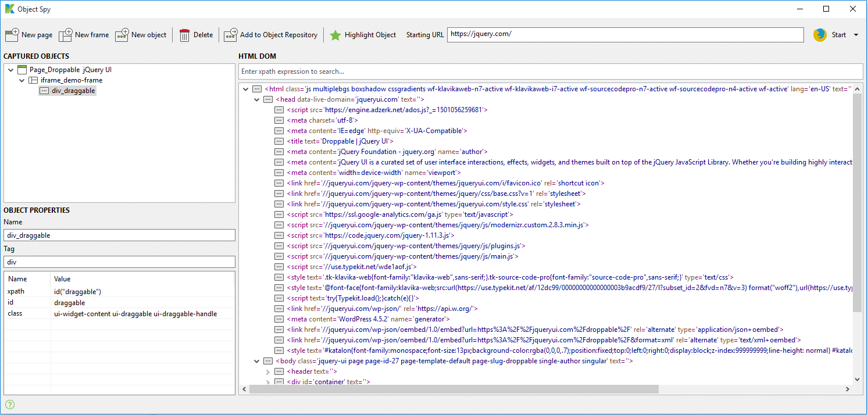Image resolution: width=868 pixels, height=415 pixels.
Task: Click the Delete button label
Action: click(203, 35)
